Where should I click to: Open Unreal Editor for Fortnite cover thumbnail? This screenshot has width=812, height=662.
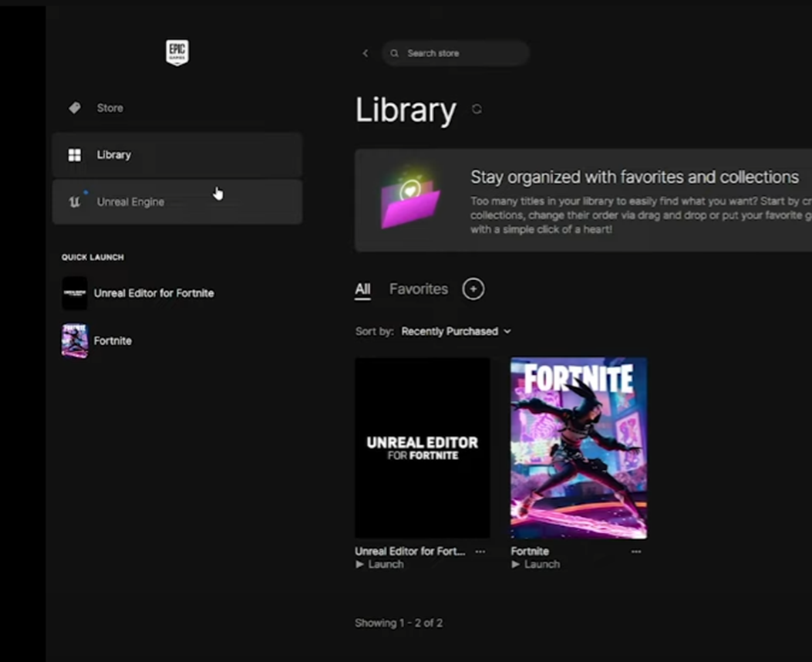tap(423, 448)
